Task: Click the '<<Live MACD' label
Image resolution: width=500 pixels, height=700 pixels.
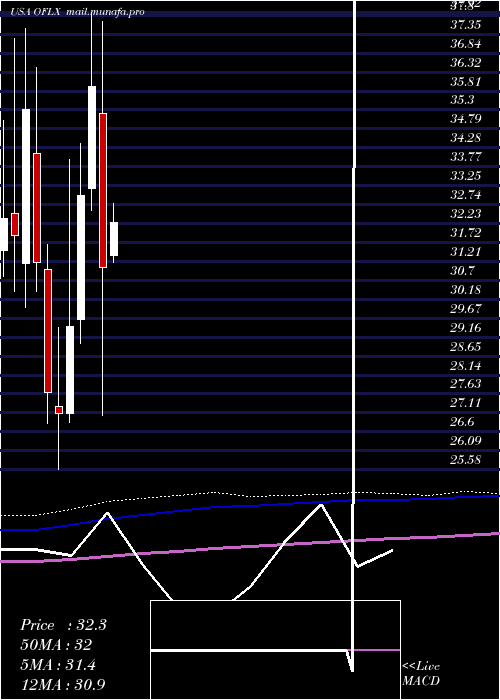Action: [421, 674]
